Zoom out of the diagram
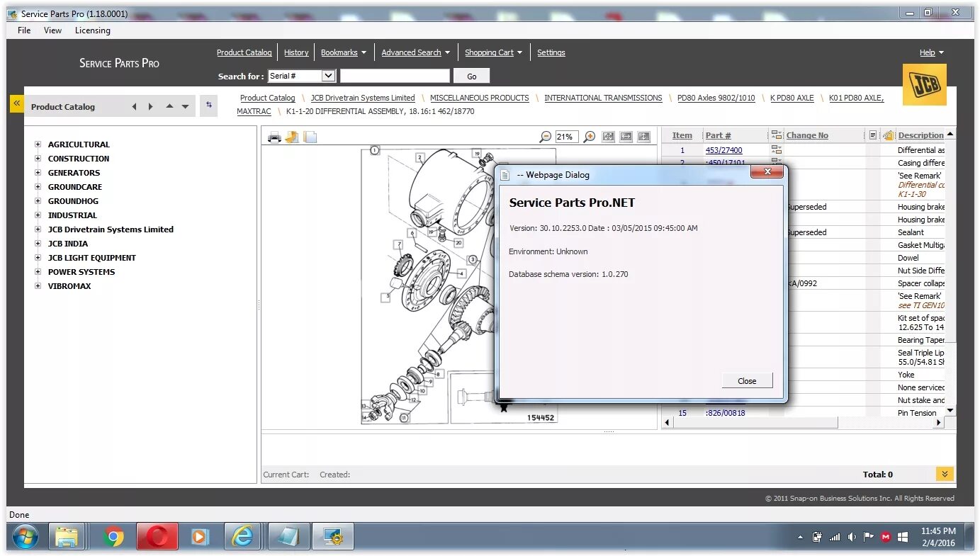 (545, 137)
